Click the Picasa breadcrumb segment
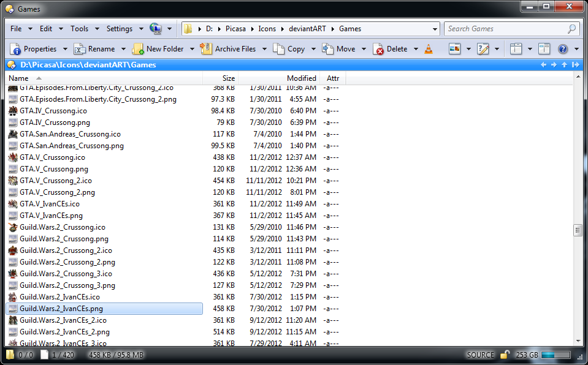588x365 pixels. point(235,29)
